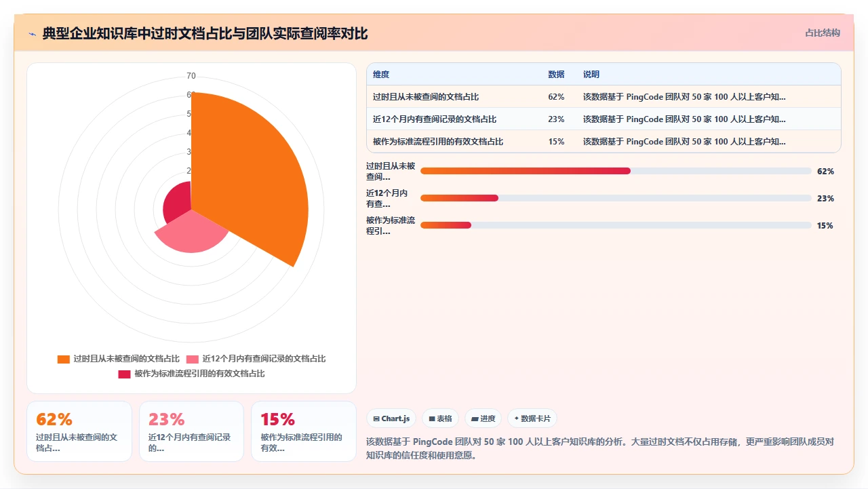Image resolution: width=868 pixels, height=489 pixels.
Task: Click the 23% cell in table
Action: point(556,119)
